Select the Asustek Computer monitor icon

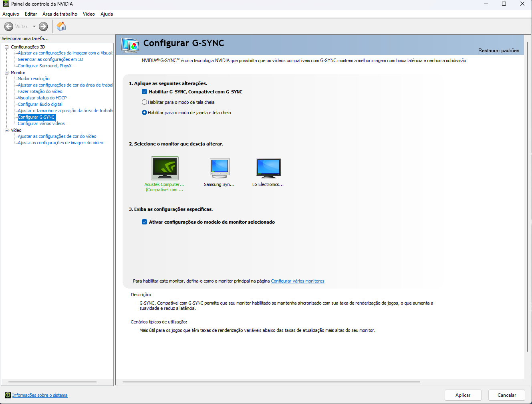(x=165, y=168)
